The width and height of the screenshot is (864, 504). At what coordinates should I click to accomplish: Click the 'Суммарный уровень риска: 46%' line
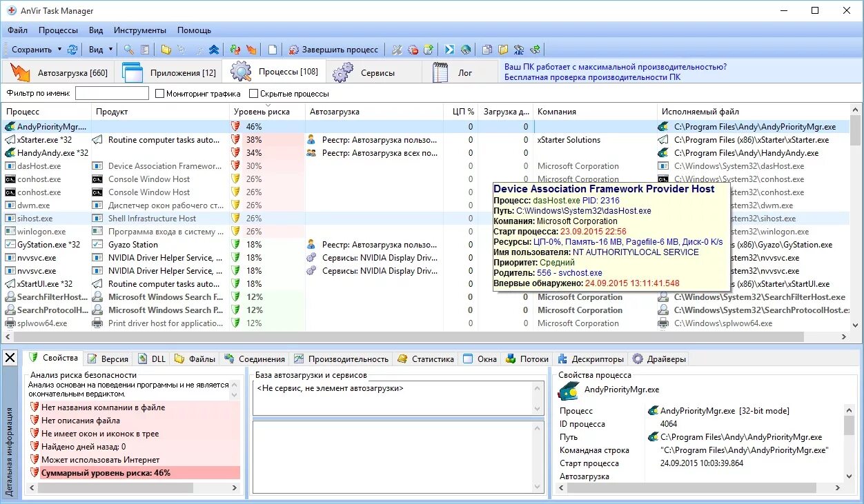[x=135, y=473]
